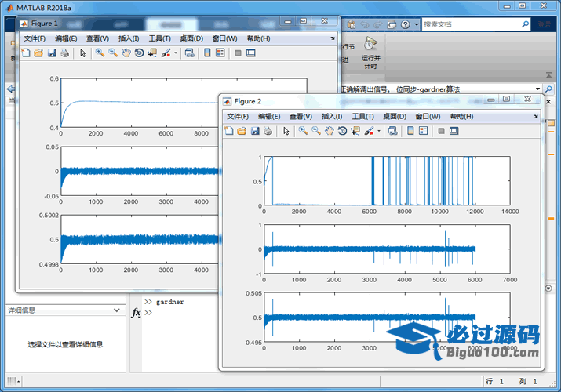Print figure icon in Figure 1 toolbar
Image resolution: width=561 pixels, height=392 pixels.
pos(65,53)
